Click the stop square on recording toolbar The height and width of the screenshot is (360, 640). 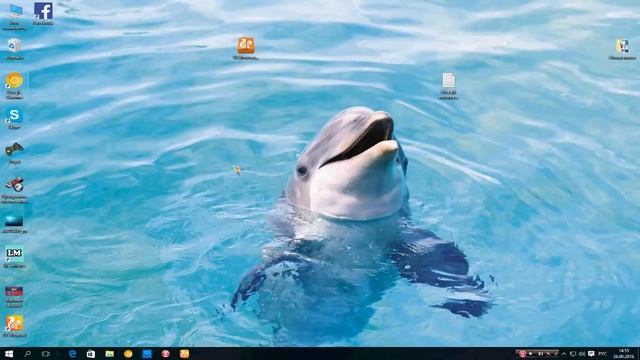[530, 354]
